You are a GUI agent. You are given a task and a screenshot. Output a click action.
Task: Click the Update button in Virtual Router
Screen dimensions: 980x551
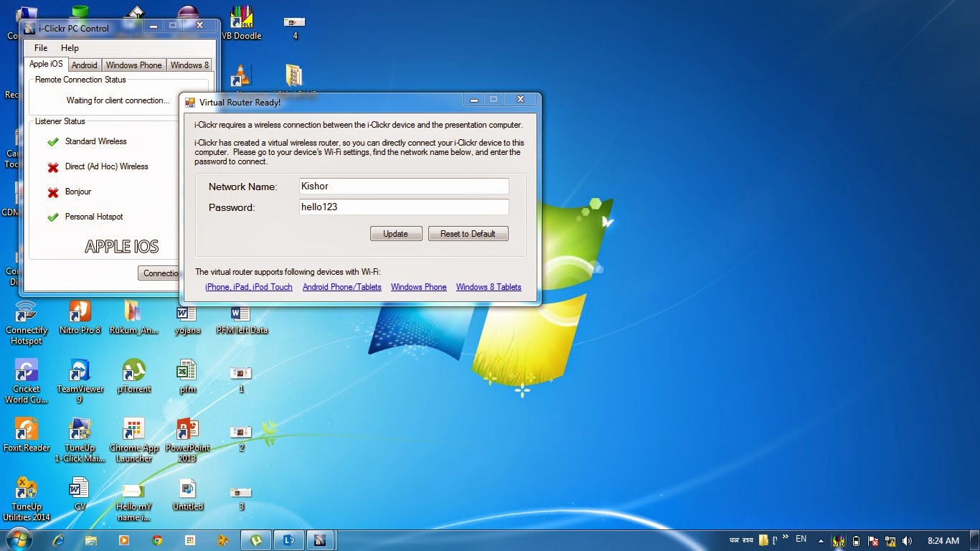pyautogui.click(x=395, y=234)
